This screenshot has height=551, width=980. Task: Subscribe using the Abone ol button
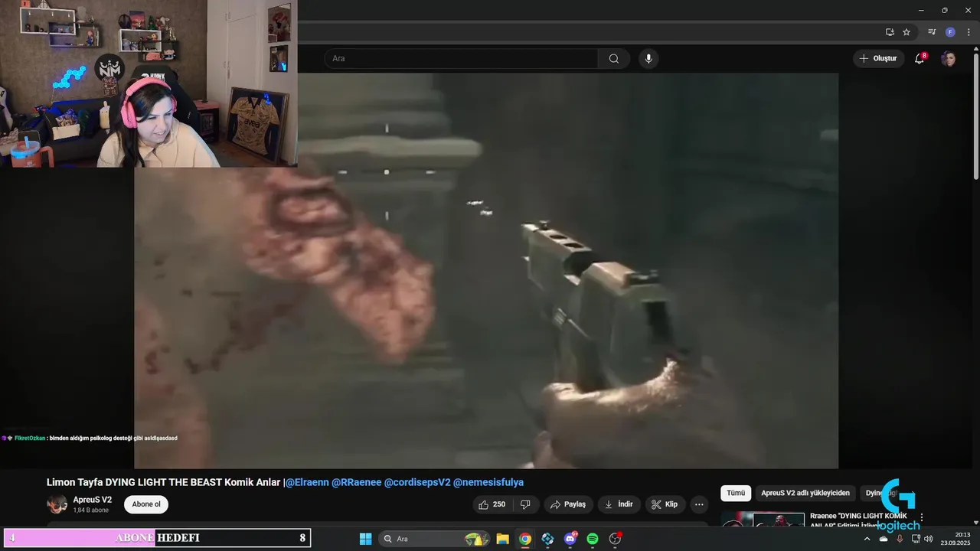[x=146, y=504]
